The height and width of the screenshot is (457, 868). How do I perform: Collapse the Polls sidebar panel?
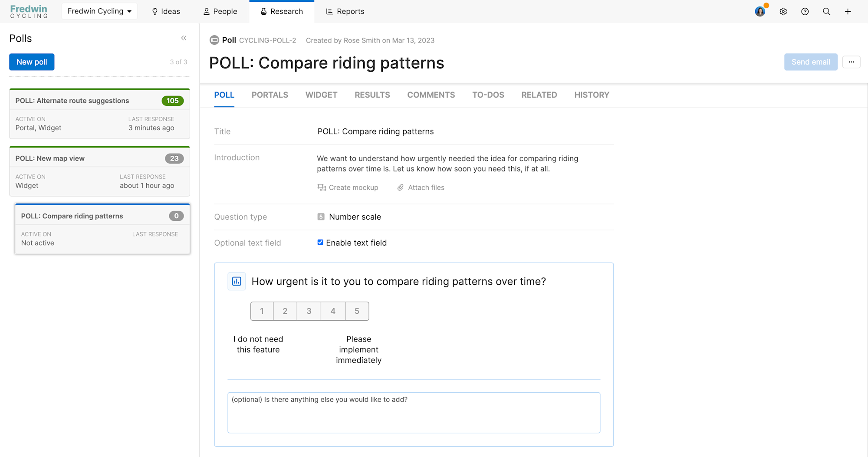[184, 38]
